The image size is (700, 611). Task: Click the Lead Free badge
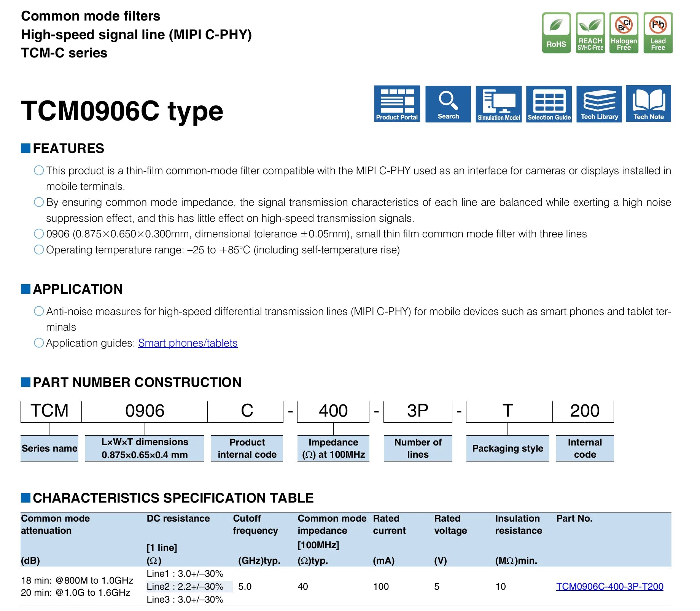[658, 33]
